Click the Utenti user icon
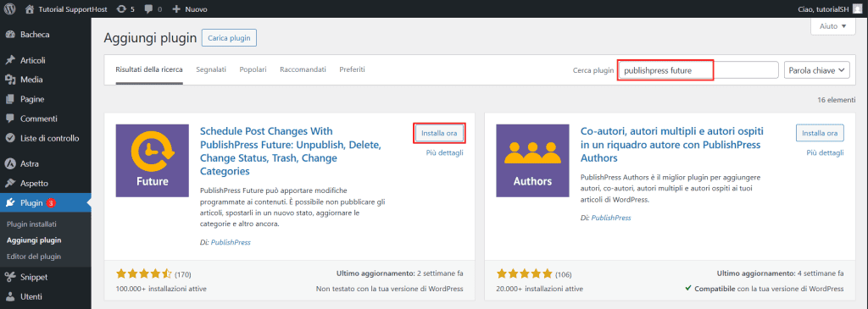This screenshot has width=868, height=309. pyautogui.click(x=10, y=297)
